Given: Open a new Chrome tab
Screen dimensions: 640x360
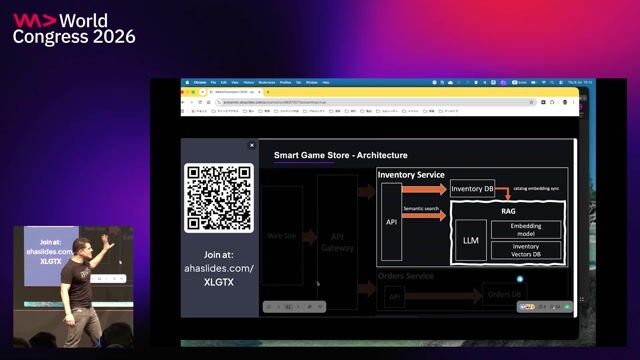Looking at the screenshot, I should (x=268, y=92).
